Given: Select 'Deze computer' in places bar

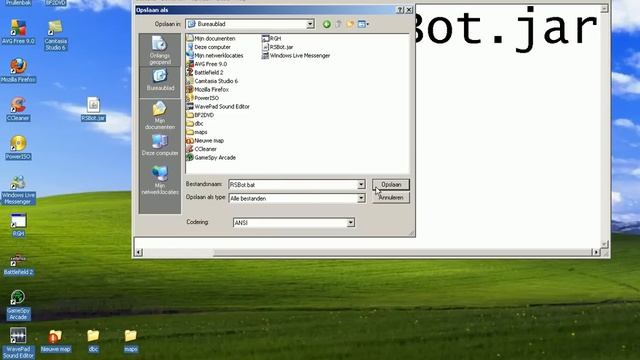Looking at the screenshot, I should 160,146.
